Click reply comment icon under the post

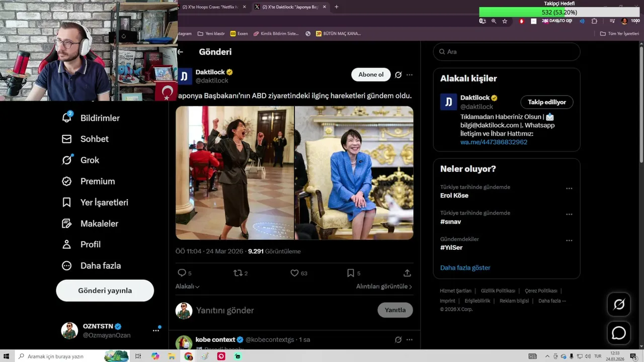182,273
